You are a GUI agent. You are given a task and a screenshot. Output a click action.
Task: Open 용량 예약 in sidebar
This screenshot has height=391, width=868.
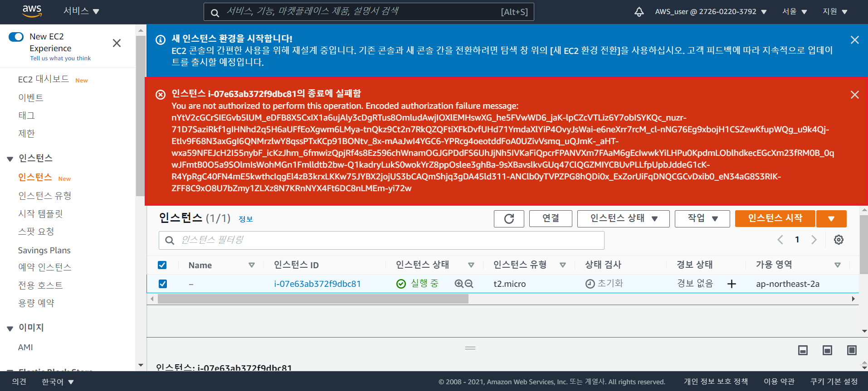click(x=36, y=303)
